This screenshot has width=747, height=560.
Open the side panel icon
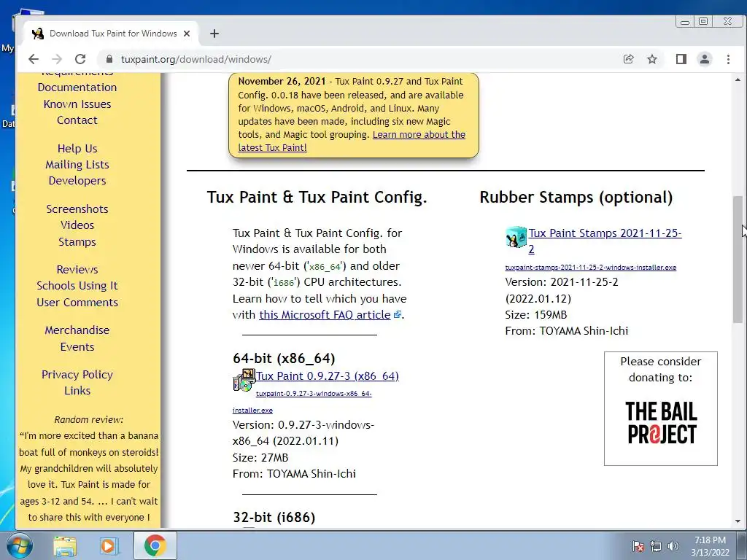(681, 59)
